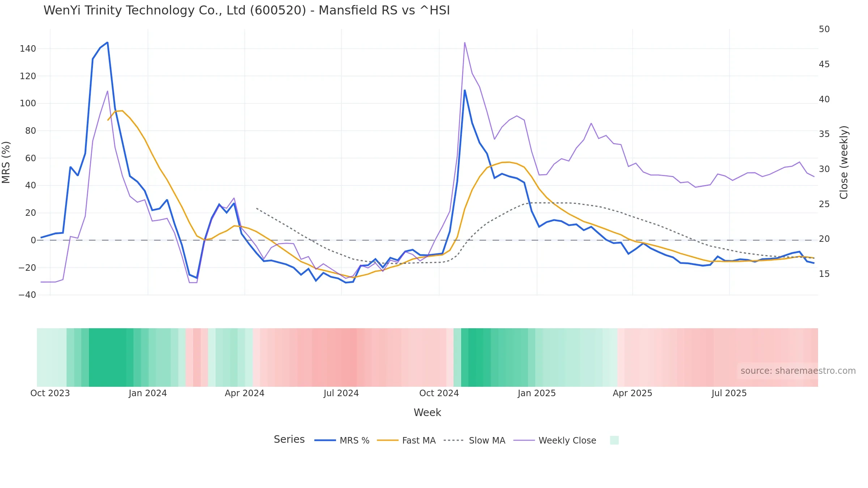Click the 45 tick on Close axis
This screenshot has height=488, width=868.
tap(824, 64)
